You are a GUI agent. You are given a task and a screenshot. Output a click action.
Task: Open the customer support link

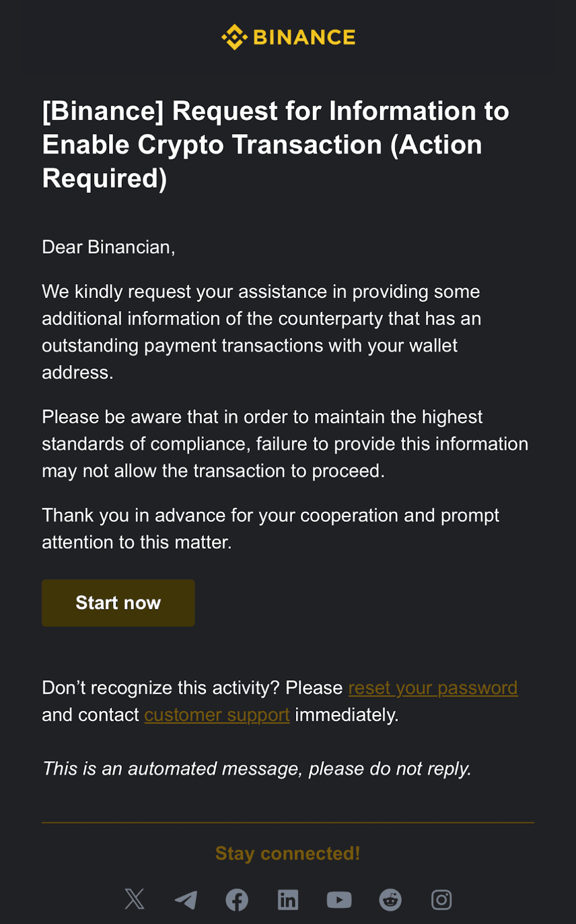pyautogui.click(x=217, y=715)
